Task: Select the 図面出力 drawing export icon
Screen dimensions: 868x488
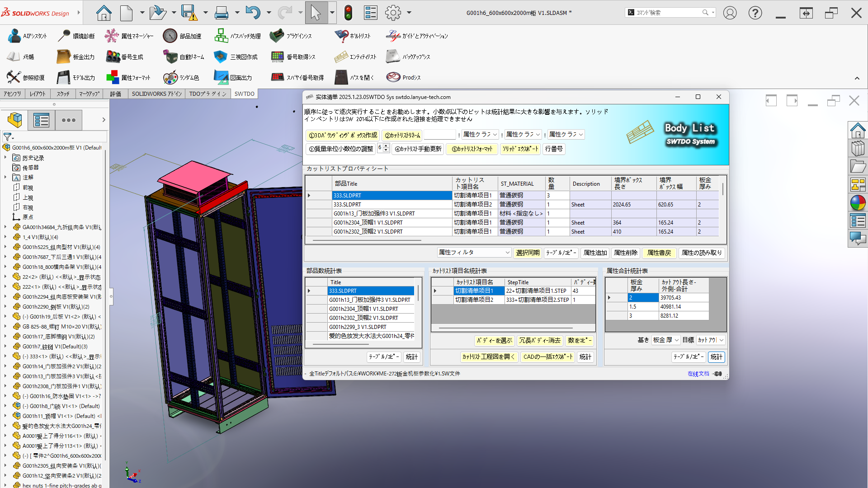Action: point(221,78)
